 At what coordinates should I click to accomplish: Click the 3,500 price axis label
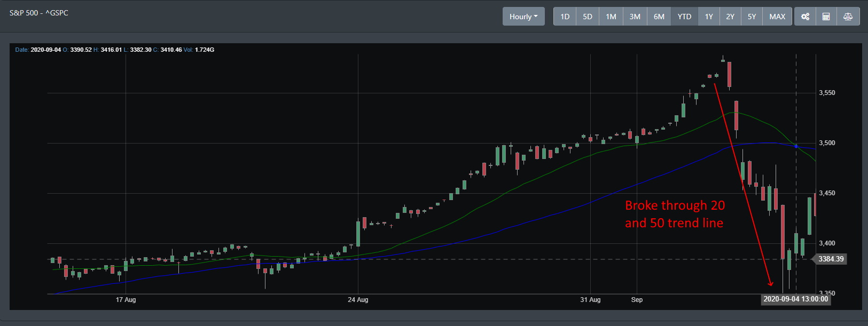[x=827, y=143]
